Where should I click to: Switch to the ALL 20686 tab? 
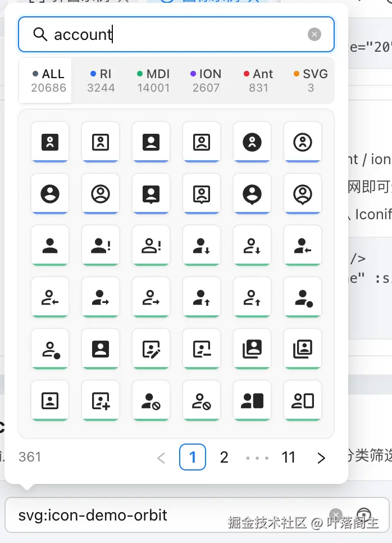pyautogui.click(x=45, y=80)
